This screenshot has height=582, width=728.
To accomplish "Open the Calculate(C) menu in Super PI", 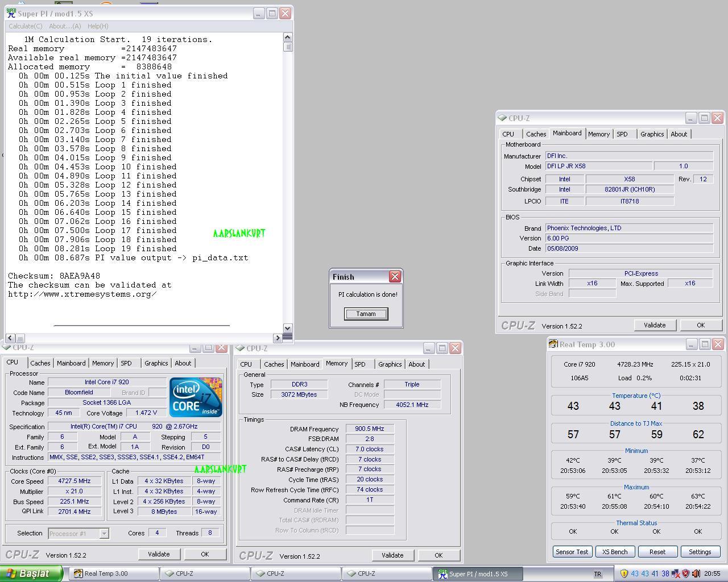I will tap(26, 26).
